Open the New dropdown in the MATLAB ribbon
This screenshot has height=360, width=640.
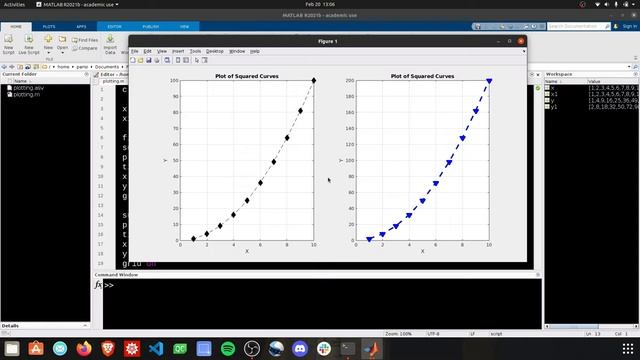click(48, 44)
